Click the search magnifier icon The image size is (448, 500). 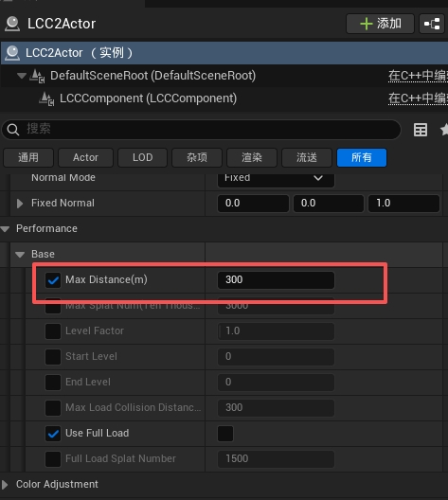[13, 130]
